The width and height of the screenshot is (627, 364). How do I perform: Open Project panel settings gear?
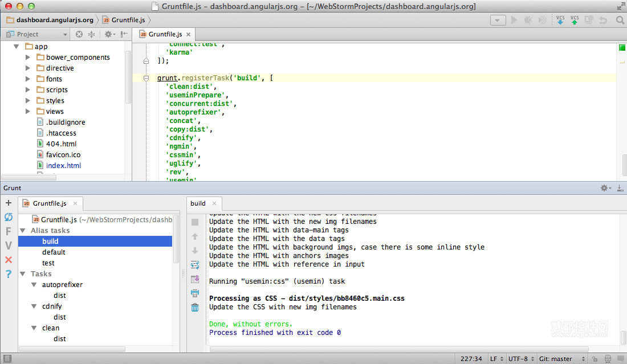(109, 34)
